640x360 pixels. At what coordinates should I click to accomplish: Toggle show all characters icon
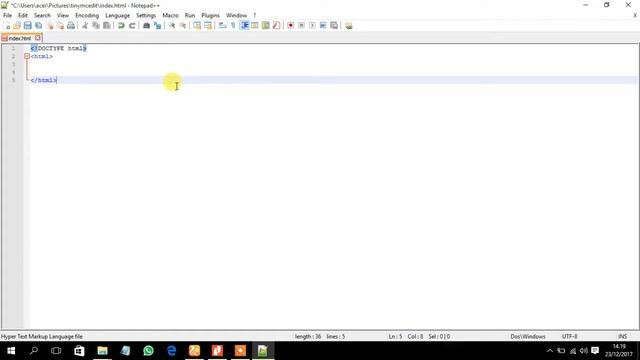(x=233, y=26)
